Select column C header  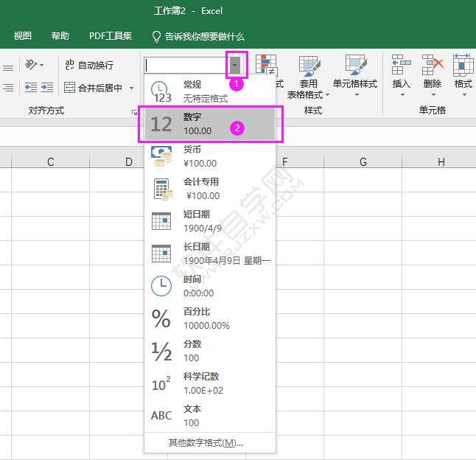50,161
